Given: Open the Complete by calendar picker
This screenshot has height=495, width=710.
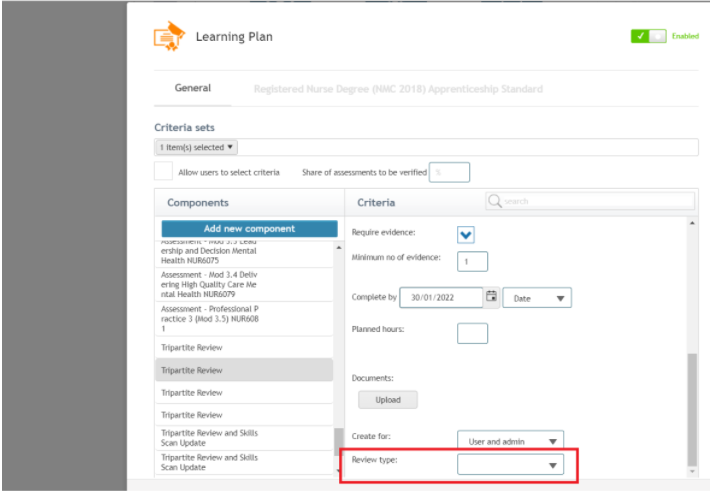Looking at the screenshot, I should point(491,297).
